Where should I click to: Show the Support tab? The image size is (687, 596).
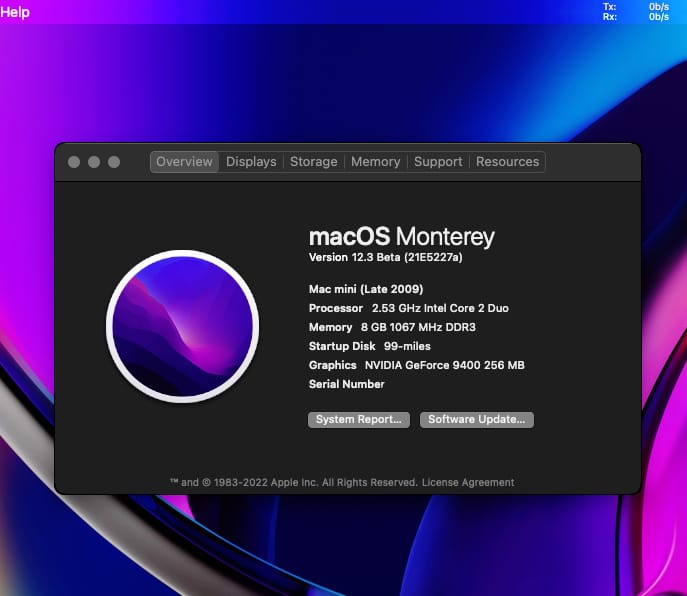click(x=438, y=162)
